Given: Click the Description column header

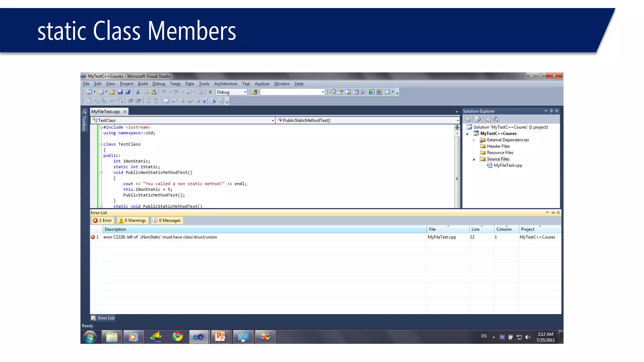Looking at the screenshot, I should (115, 229).
